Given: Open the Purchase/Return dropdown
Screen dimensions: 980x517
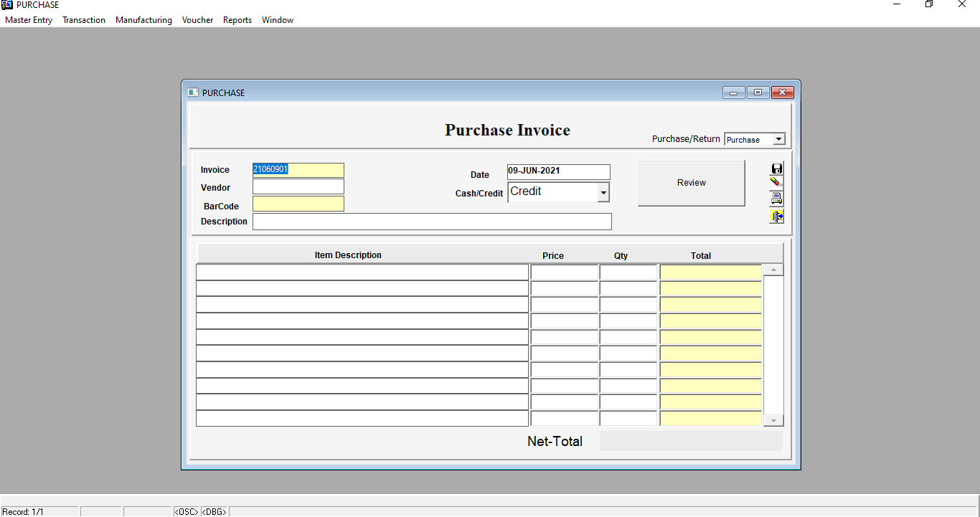Looking at the screenshot, I should tap(779, 139).
